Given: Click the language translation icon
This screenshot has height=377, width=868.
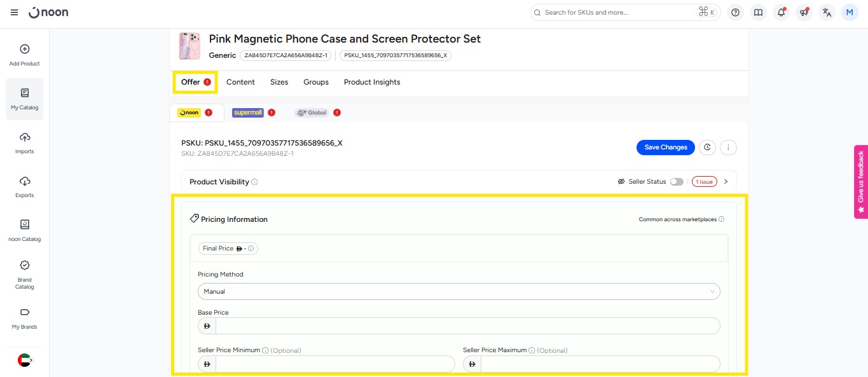Looking at the screenshot, I should [x=827, y=13].
